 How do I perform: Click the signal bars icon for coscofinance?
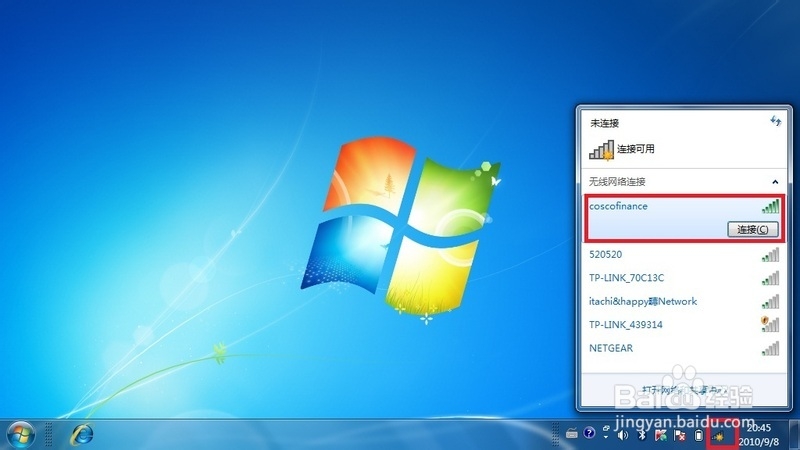(770, 206)
